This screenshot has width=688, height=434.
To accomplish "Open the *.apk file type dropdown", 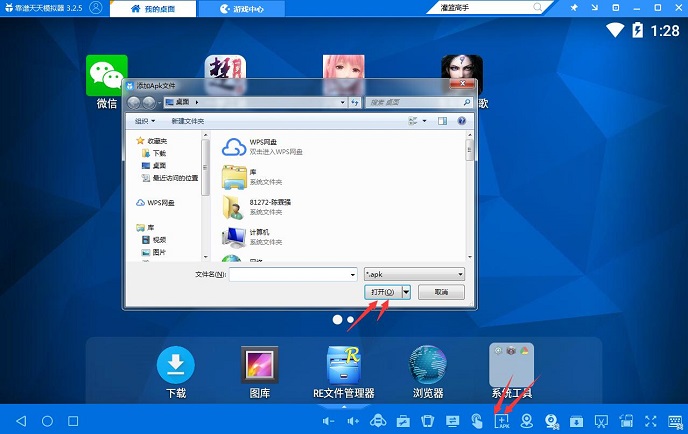I will [x=414, y=273].
